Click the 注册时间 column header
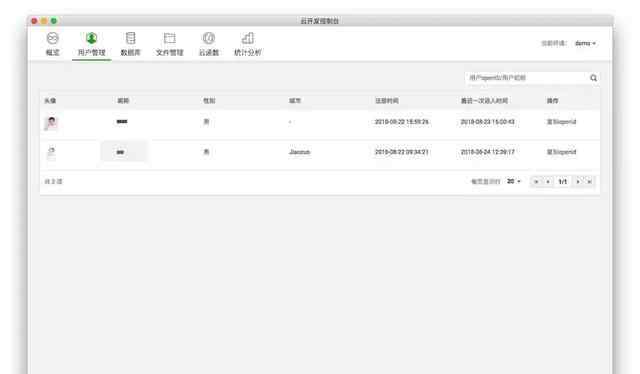The height and width of the screenshot is (374, 640). click(x=387, y=100)
